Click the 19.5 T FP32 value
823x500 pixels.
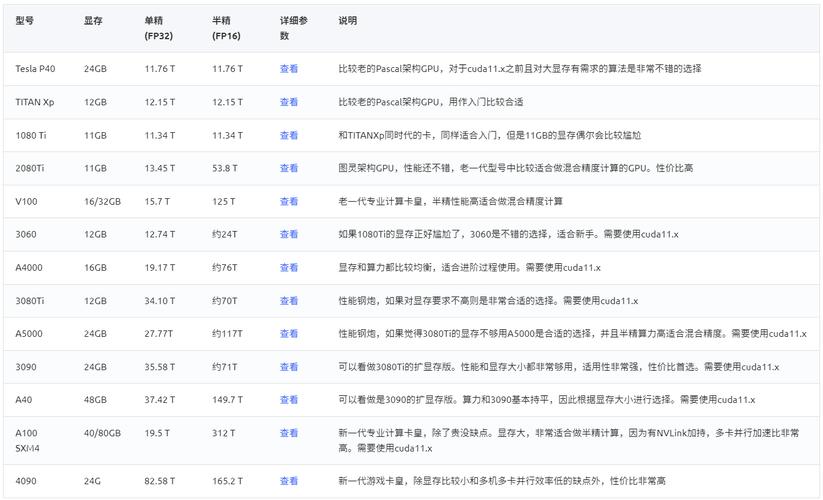click(x=157, y=433)
